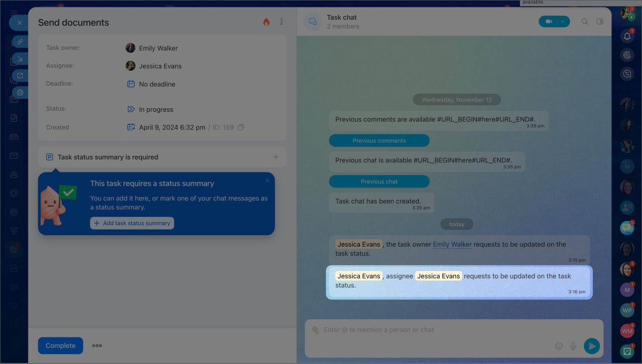642x364 pixels.
Task: Click Add task status summary button
Action: click(x=132, y=223)
